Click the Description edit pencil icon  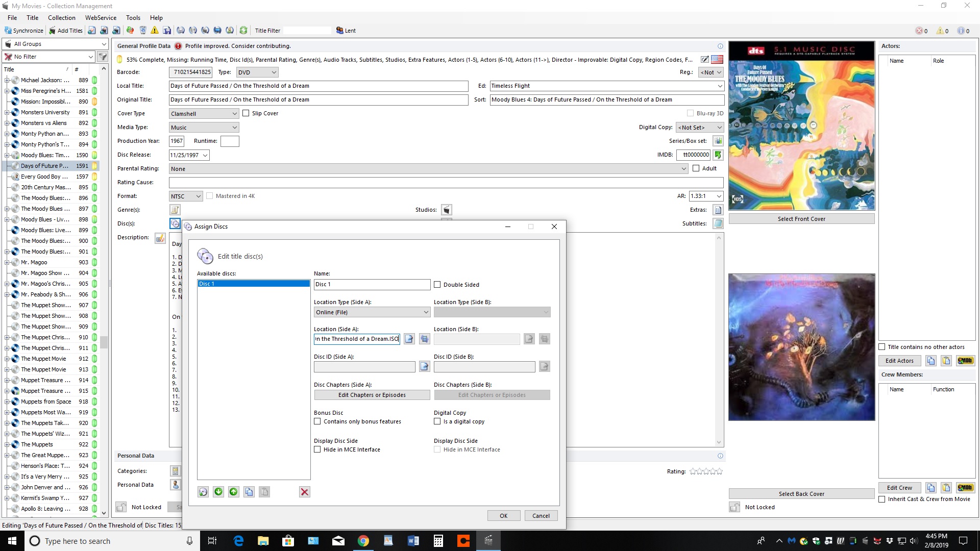pos(160,238)
